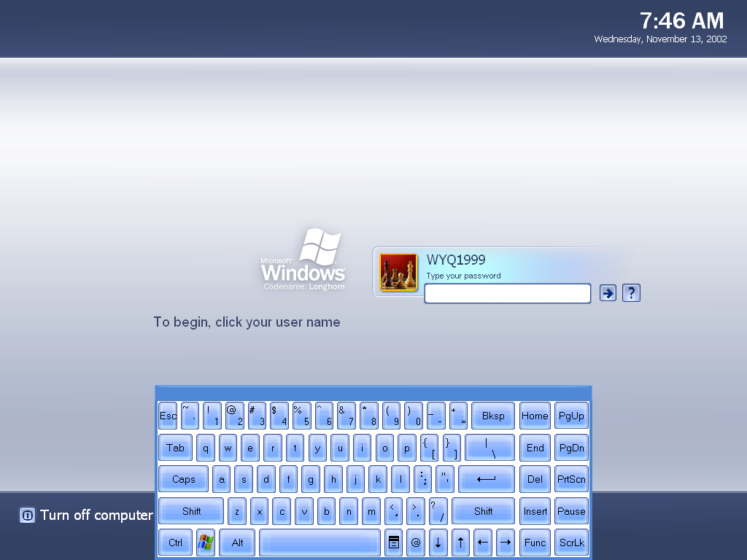Tap the right bracket brace key

click(x=452, y=448)
